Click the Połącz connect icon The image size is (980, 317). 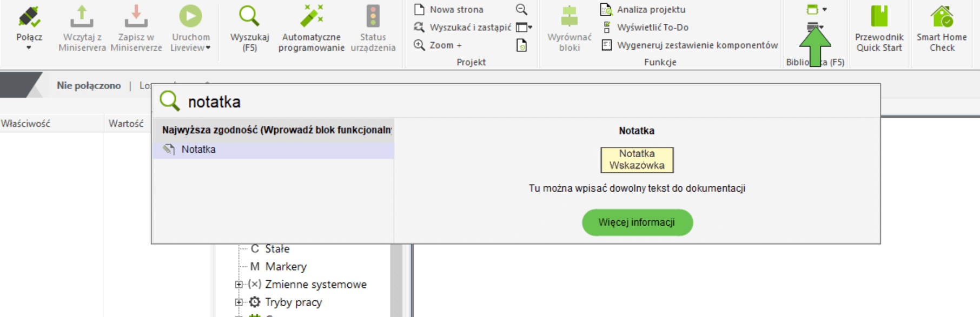(x=29, y=18)
